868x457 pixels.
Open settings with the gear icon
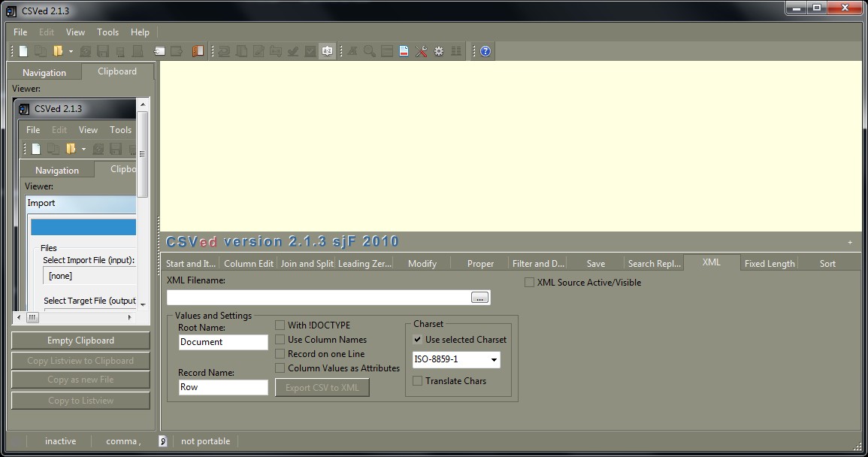coord(439,52)
